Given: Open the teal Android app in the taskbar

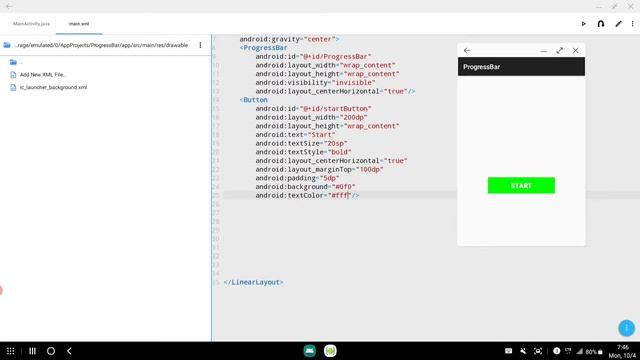Looking at the screenshot, I should tap(310, 351).
